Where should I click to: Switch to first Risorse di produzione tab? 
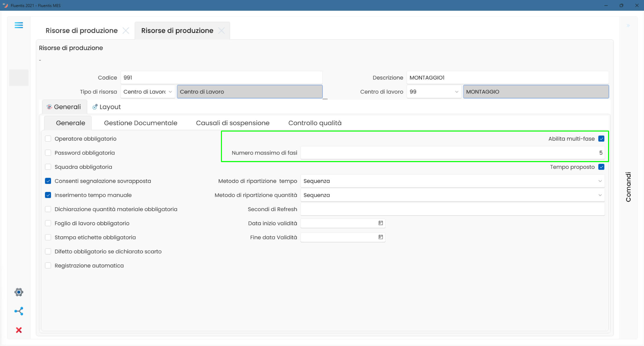pos(82,31)
